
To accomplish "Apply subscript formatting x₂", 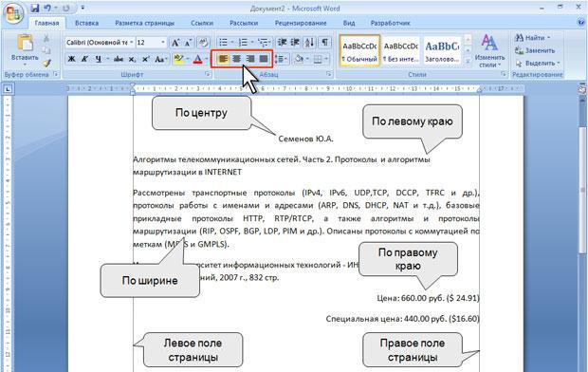I will (132, 59).
